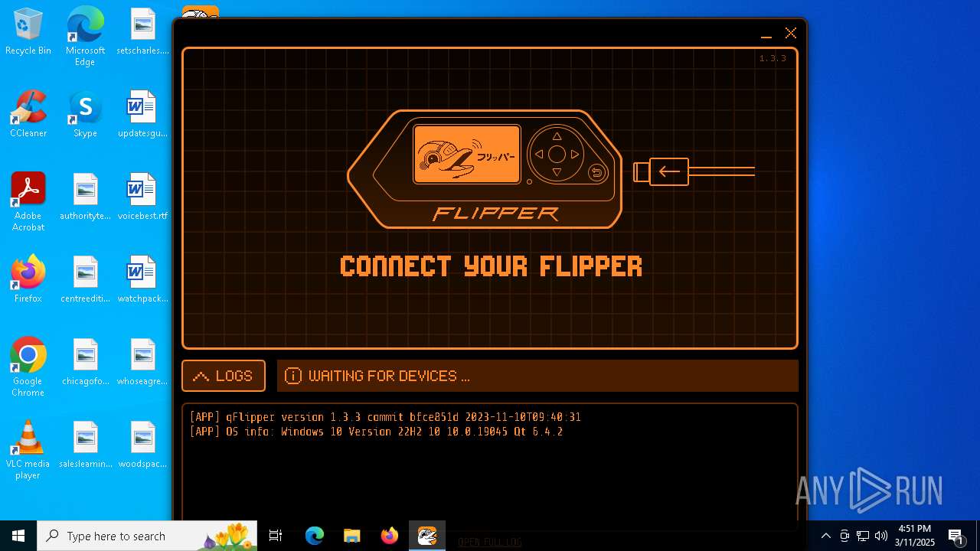Image resolution: width=980 pixels, height=551 pixels.
Task: Click the info icon beside WAITING FOR DEVICES
Action: (x=292, y=376)
